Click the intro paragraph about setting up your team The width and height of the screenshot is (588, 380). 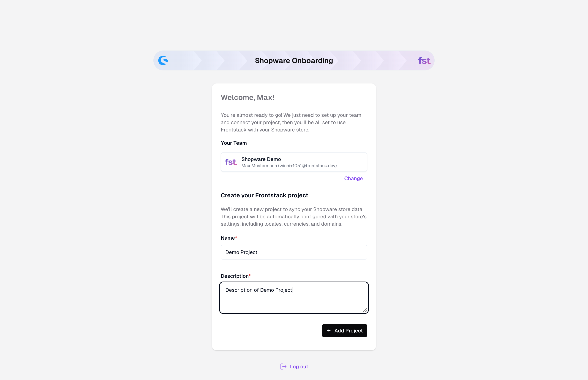pos(291,122)
